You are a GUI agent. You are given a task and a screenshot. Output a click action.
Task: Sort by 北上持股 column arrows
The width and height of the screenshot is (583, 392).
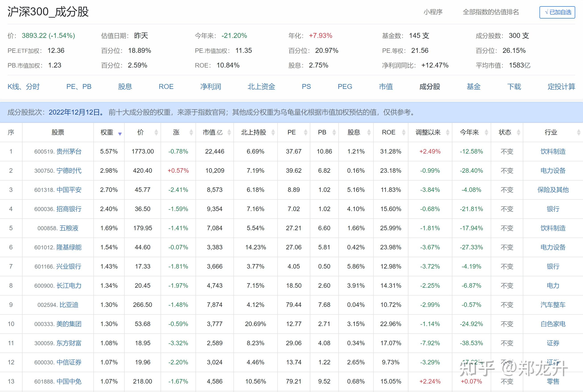(x=273, y=132)
